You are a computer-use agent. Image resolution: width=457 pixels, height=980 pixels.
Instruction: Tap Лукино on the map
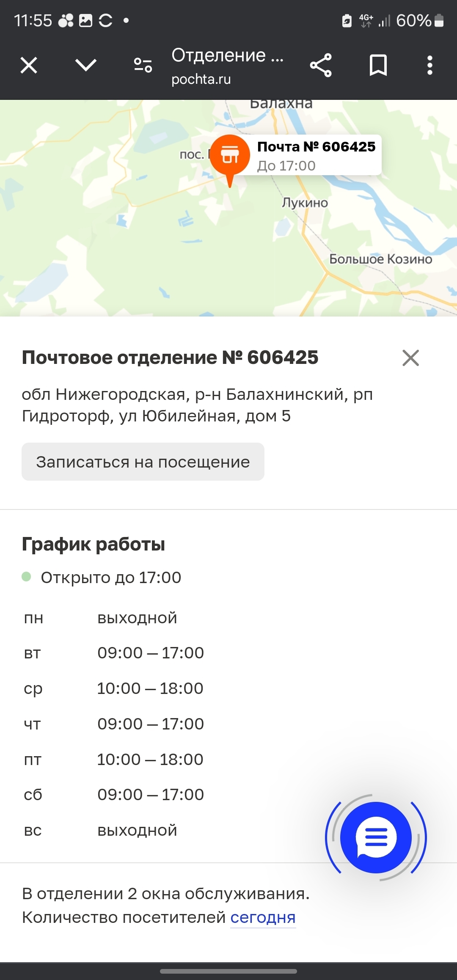point(305,203)
